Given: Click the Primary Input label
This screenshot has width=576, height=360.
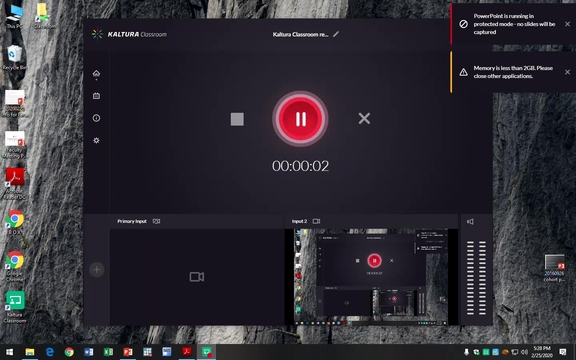Looking at the screenshot, I should (132, 221).
